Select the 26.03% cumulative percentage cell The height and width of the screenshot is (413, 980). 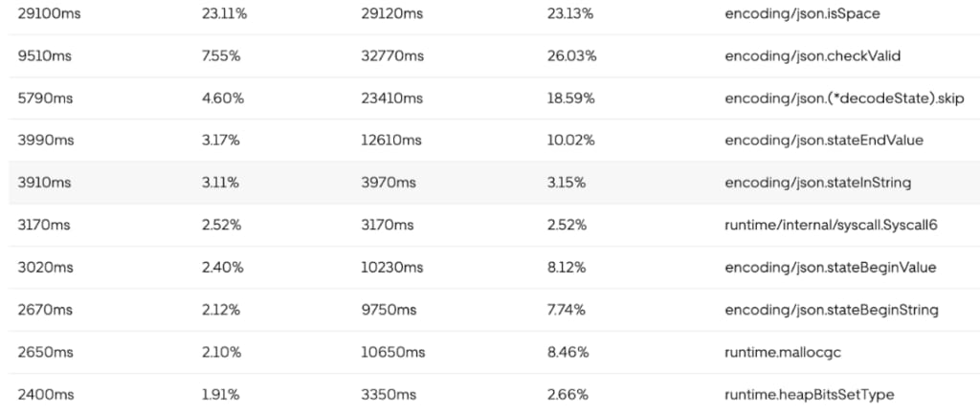[x=571, y=56]
